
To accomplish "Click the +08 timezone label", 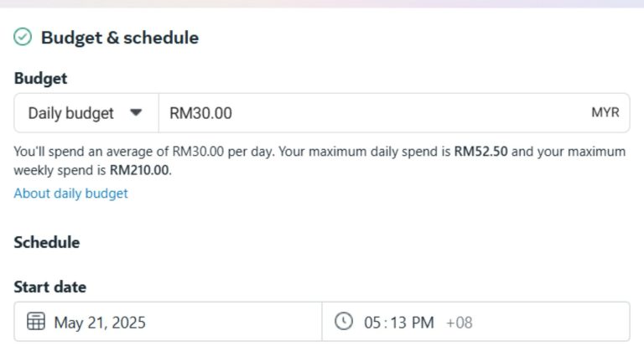I will (x=460, y=323).
